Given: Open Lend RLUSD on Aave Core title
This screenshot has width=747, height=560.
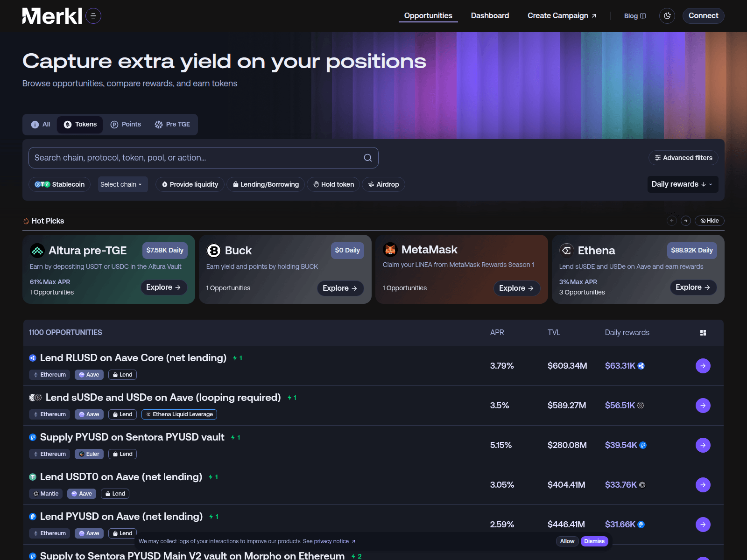Looking at the screenshot, I should (x=133, y=358).
